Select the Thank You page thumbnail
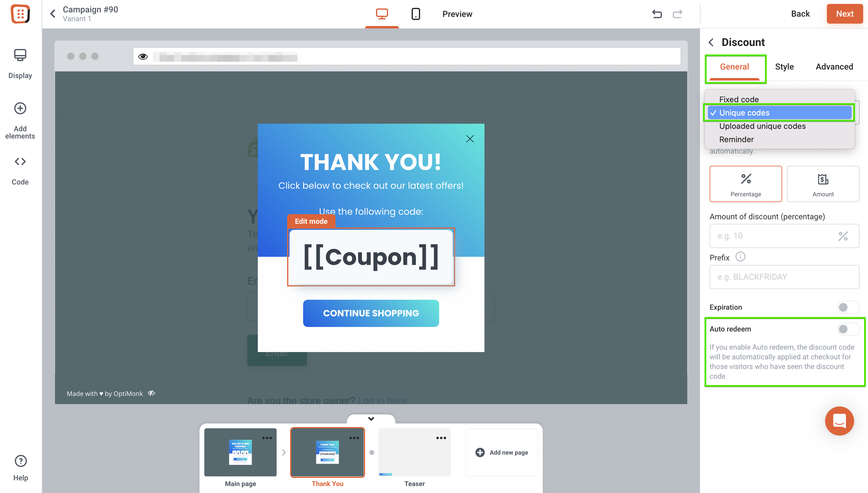Image resolution: width=868 pixels, height=493 pixels. pyautogui.click(x=327, y=452)
